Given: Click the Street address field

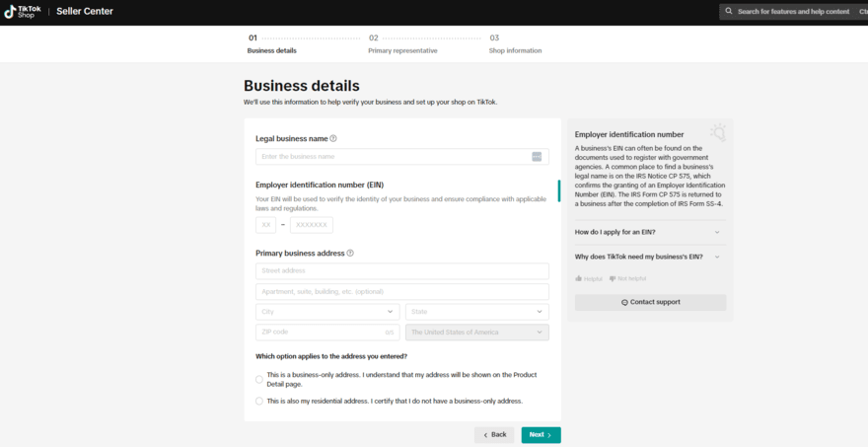Looking at the screenshot, I should point(402,270).
